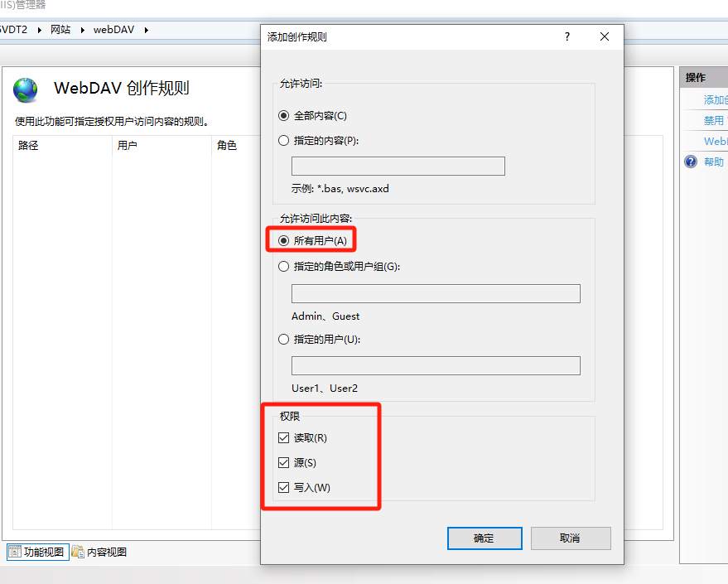The width and height of the screenshot is (728, 584).
Task: Open the 网站 breadcrumb item
Action: tap(60, 30)
